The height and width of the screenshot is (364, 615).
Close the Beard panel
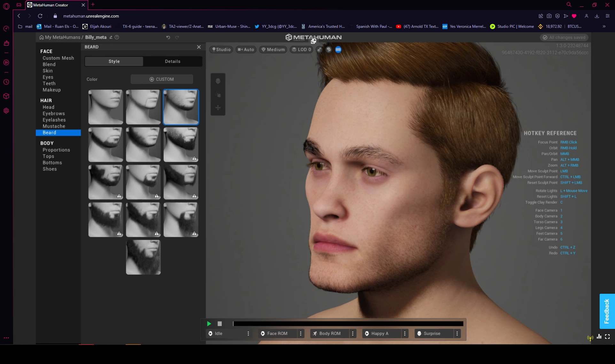tap(199, 47)
